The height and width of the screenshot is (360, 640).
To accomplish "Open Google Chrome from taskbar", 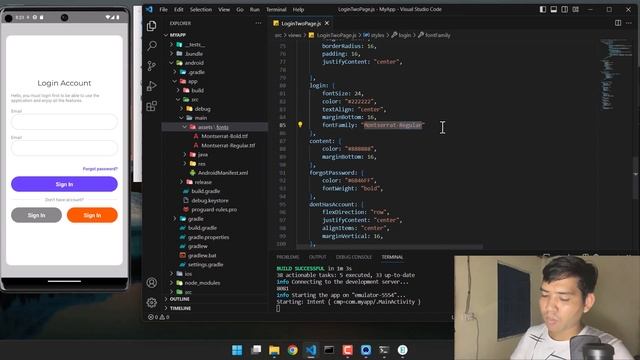I will (x=292, y=350).
